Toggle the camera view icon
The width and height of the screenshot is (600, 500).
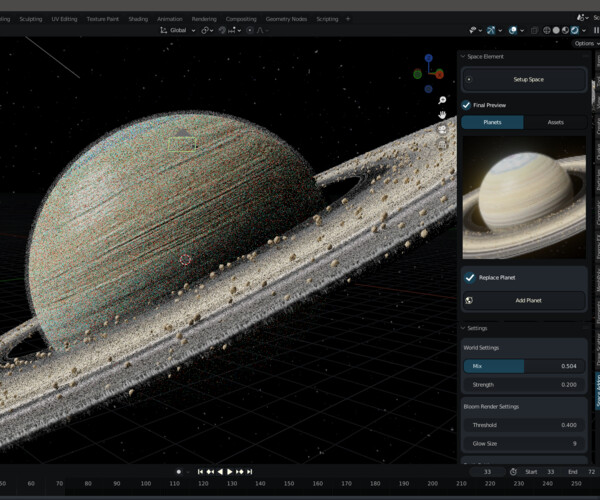pos(442,130)
